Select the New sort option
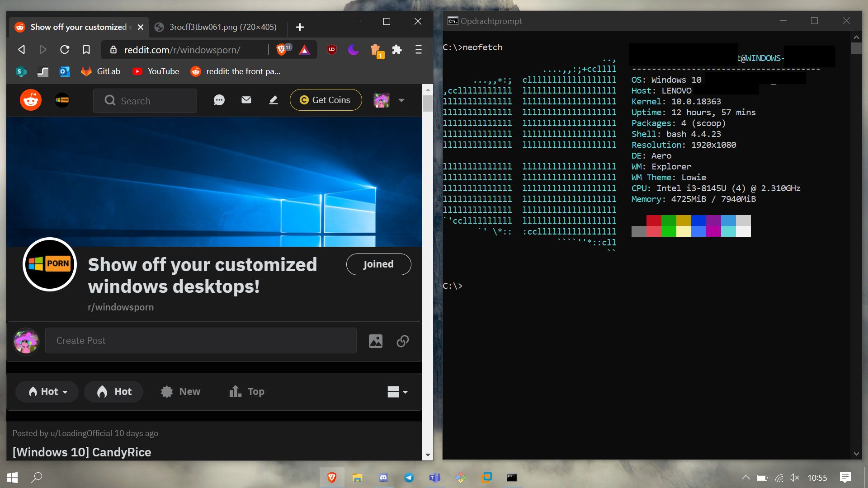This screenshot has width=868, height=488. [x=180, y=391]
